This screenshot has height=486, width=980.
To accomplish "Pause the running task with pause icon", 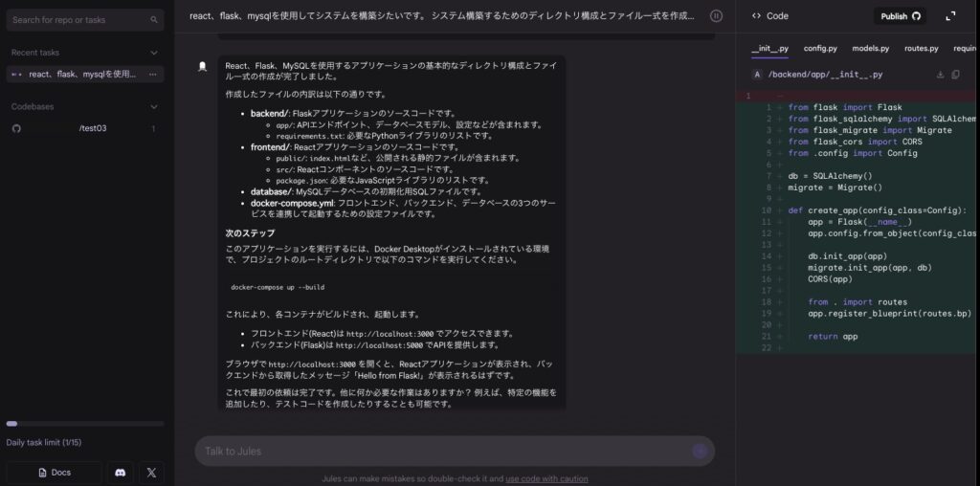I will [716, 16].
